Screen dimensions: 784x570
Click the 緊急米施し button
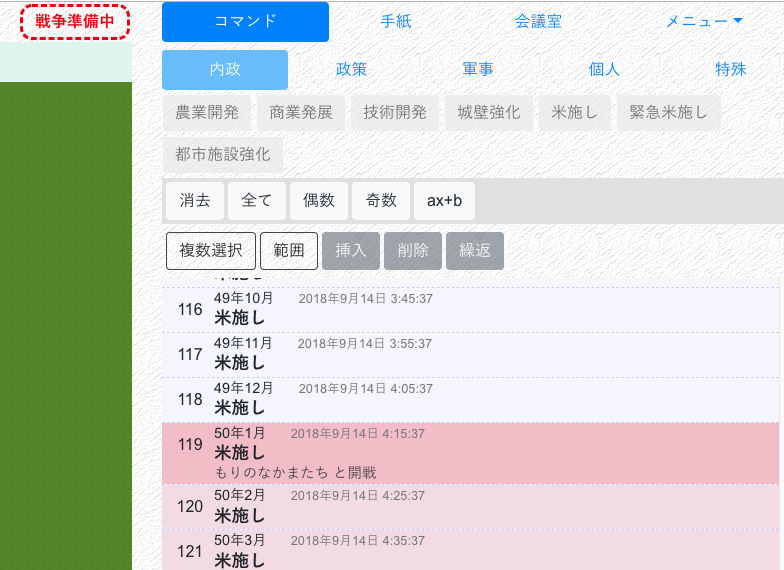669,113
